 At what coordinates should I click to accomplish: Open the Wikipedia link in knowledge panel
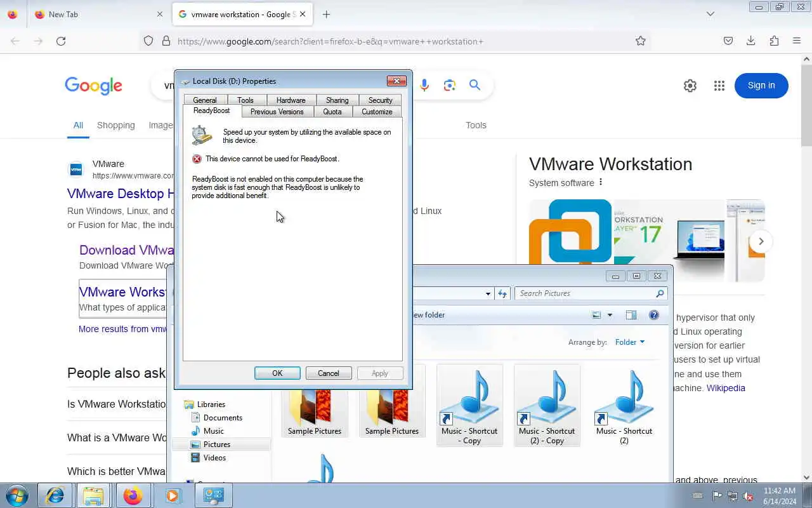(726, 388)
